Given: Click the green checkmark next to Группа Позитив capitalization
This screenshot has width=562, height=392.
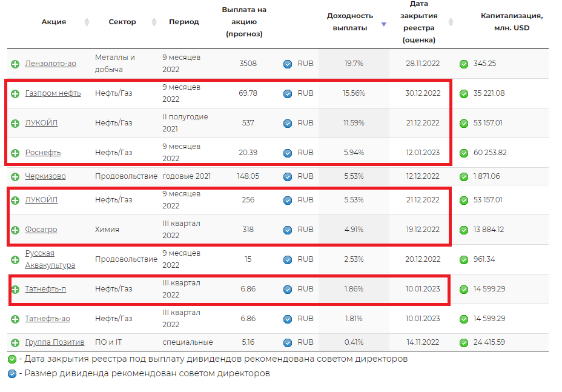Looking at the screenshot, I should pyautogui.click(x=464, y=342).
